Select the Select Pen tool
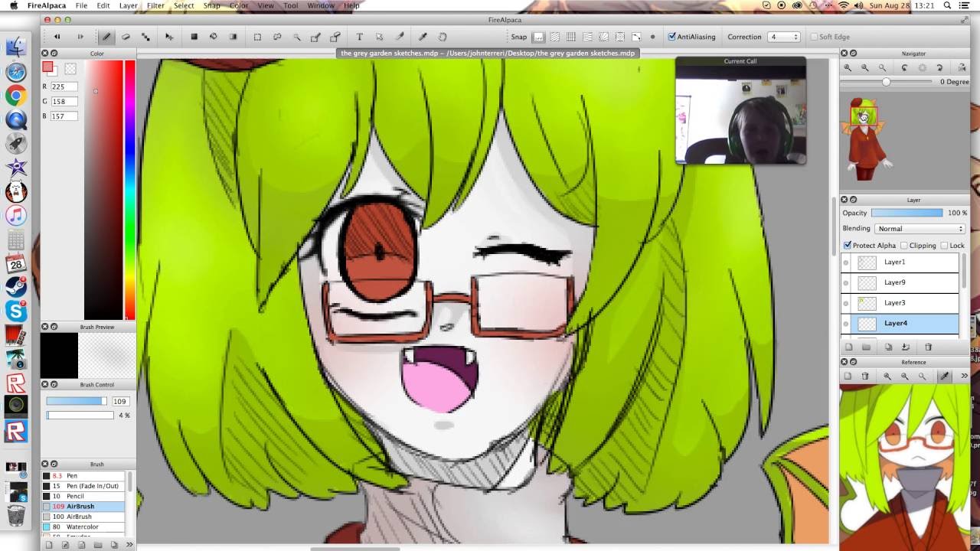 315,37
